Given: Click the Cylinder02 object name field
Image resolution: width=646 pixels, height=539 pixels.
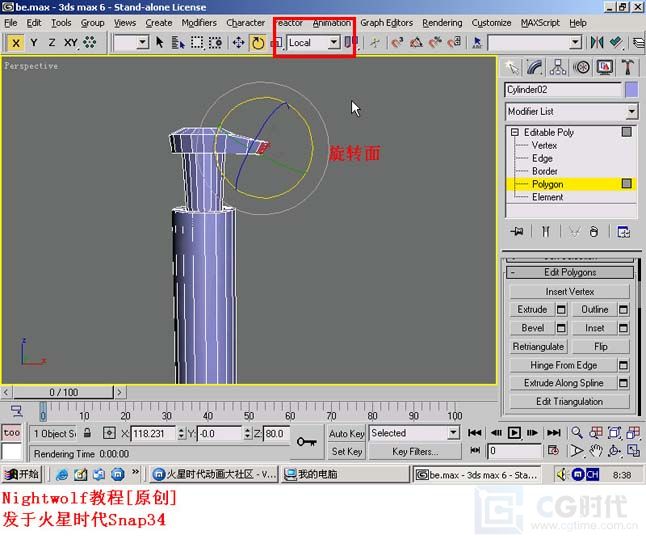Looking at the screenshot, I should (563, 90).
